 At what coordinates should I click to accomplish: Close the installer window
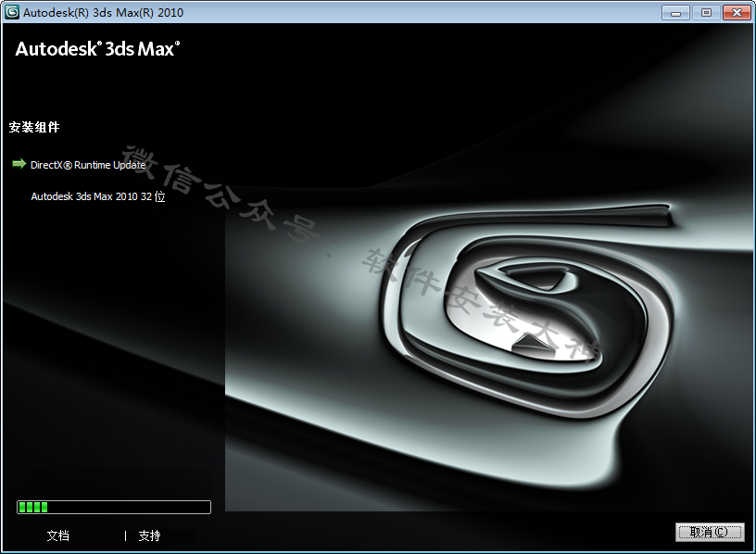pyautogui.click(x=737, y=13)
